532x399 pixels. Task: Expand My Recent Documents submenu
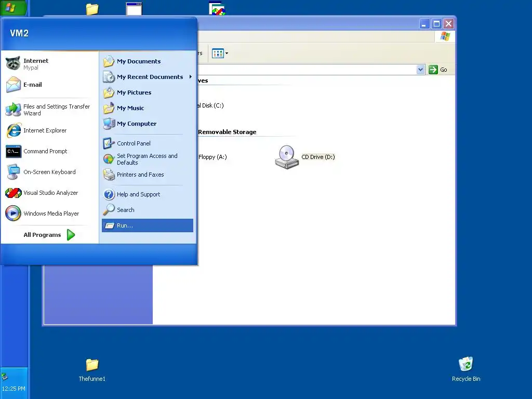pos(147,77)
